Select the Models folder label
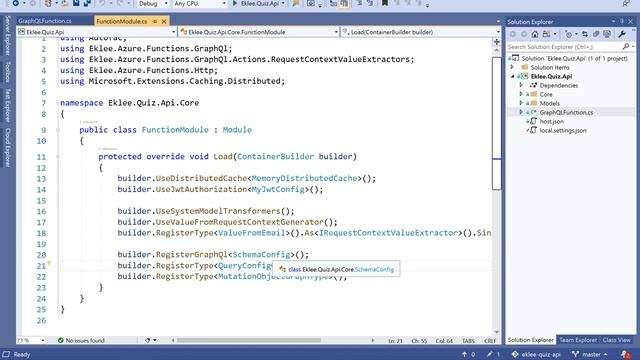The image size is (640, 360). click(549, 103)
